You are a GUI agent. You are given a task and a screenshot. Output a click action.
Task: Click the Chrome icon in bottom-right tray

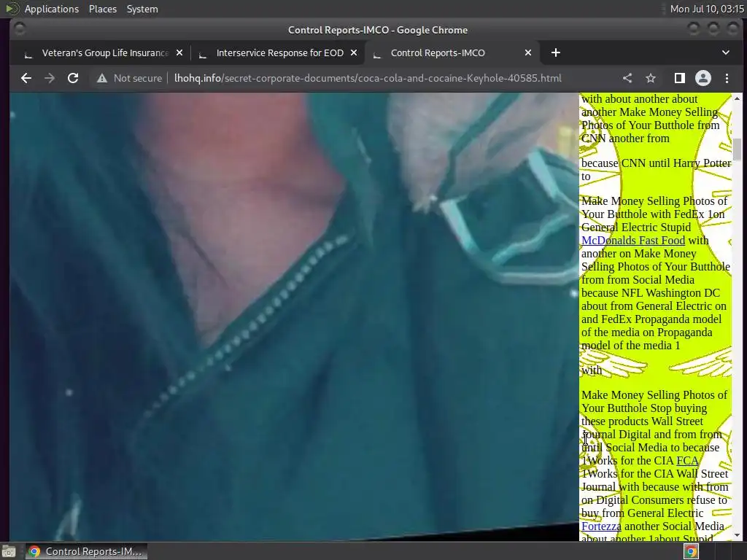(x=691, y=551)
